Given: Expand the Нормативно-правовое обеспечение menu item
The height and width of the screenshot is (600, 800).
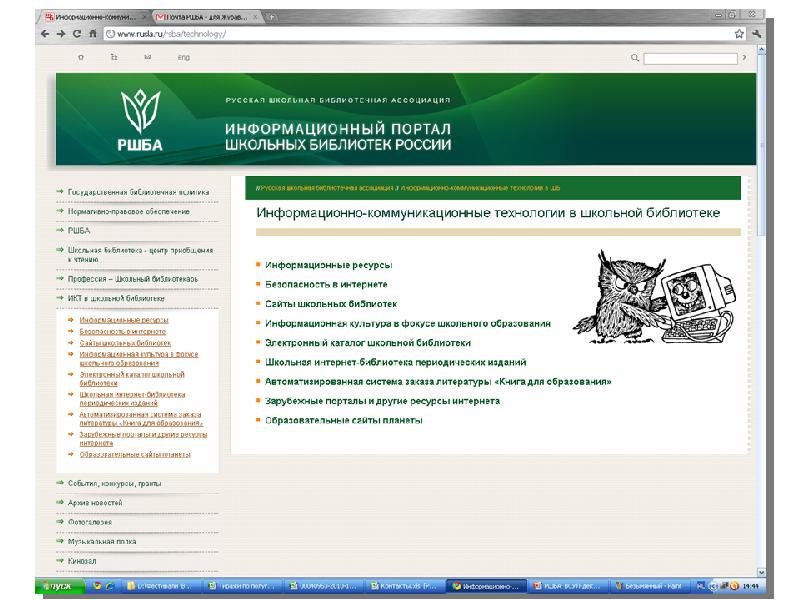Looking at the screenshot, I should 128,211.
